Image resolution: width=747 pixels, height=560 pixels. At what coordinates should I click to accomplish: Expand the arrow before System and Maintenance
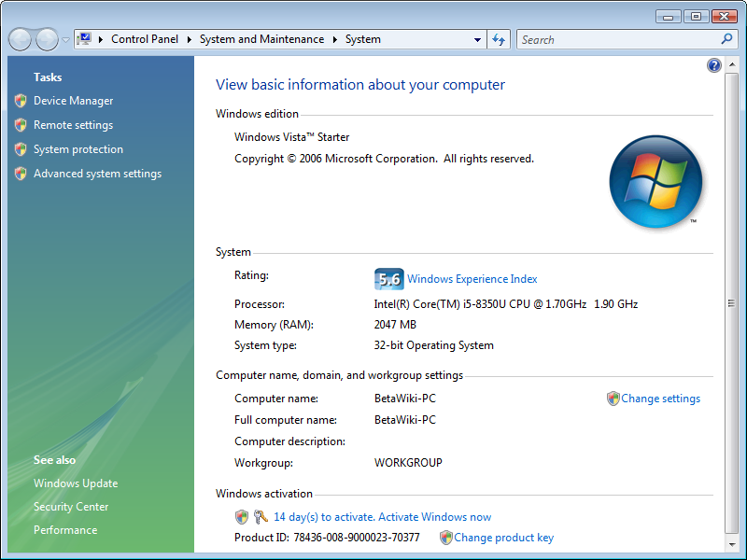pos(190,39)
